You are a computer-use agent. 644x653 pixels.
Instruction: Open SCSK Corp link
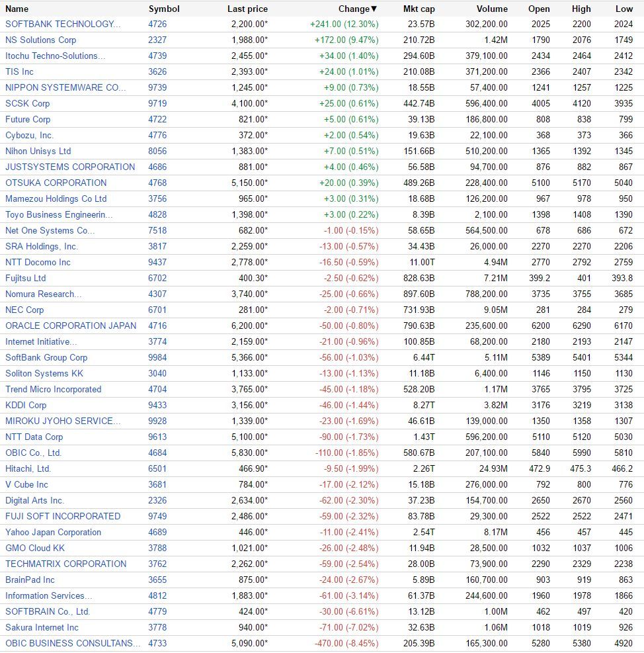point(28,103)
